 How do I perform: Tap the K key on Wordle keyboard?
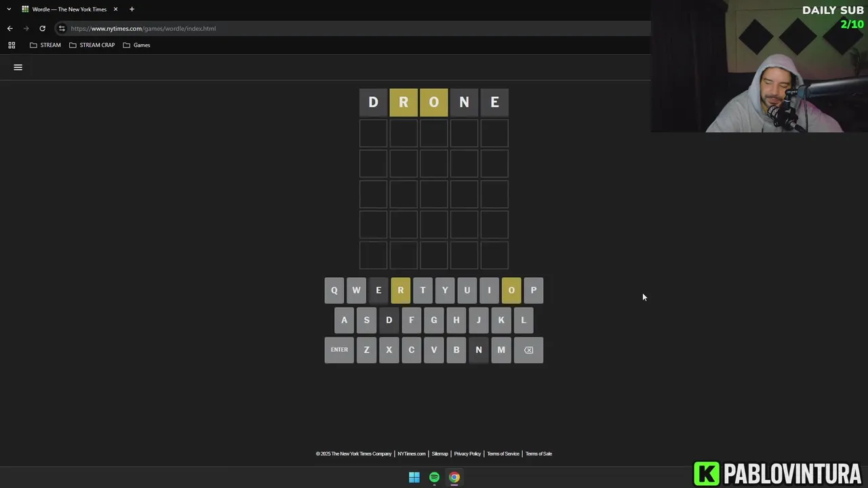click(501, 320)
